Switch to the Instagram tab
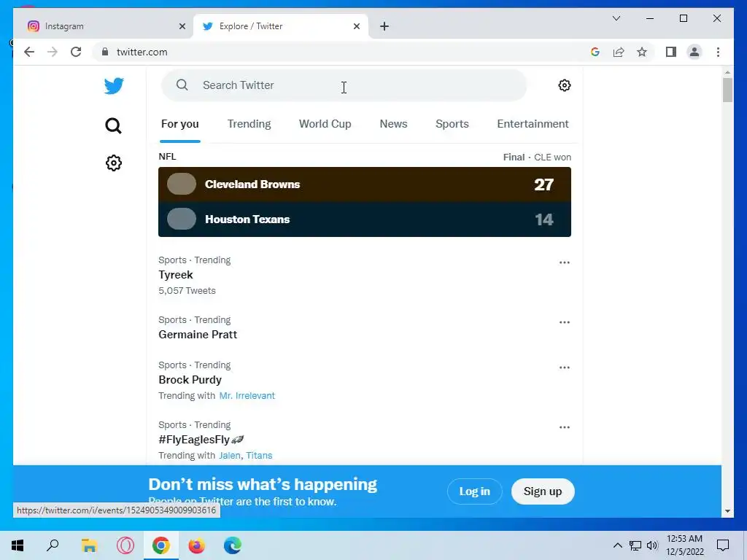The image size is (747, 560). pyautogui.click(x=105, y=26)
